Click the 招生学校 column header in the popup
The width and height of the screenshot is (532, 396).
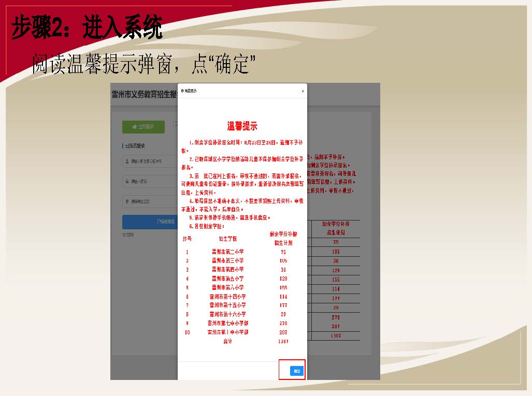coord(227,239)
